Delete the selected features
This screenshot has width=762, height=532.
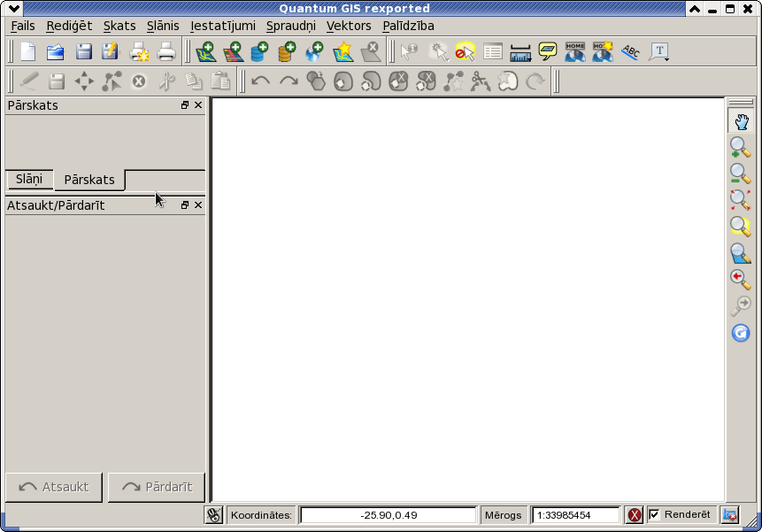pyautogui.click(x=139, y=81)
